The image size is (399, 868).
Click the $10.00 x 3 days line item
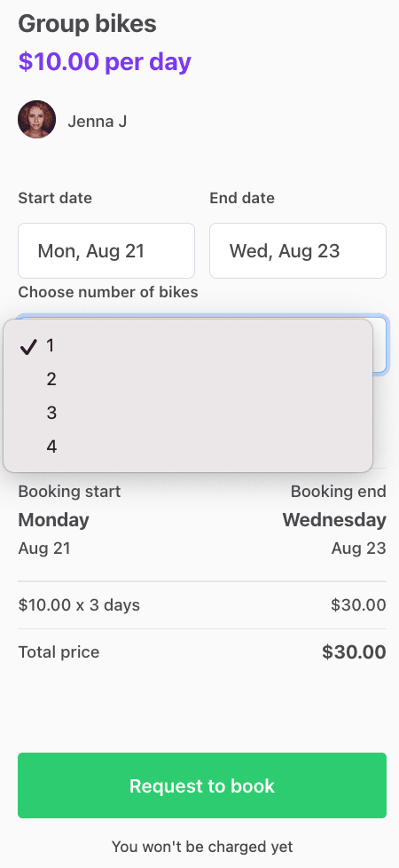tap(79, 605)
